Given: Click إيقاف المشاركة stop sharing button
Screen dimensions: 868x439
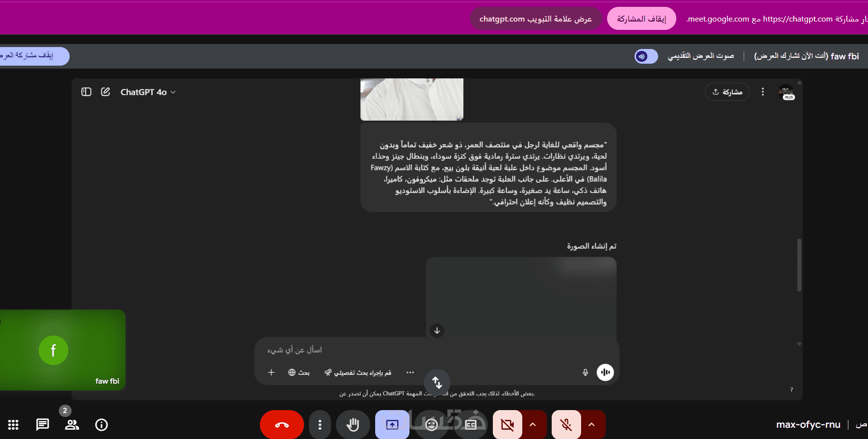Looking at the screenshot, I should pyautogui.click(x=641, y=19).
